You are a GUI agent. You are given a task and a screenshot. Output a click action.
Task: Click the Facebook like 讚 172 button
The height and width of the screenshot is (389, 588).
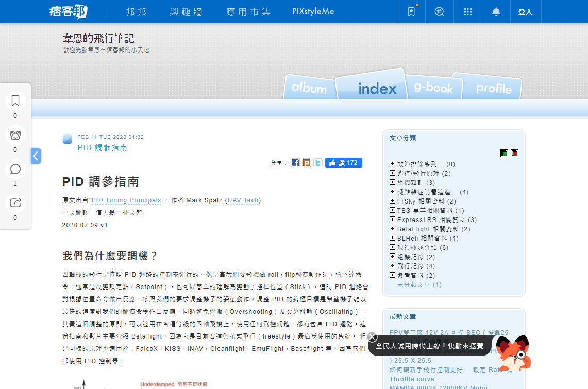(x=344, y=163)
